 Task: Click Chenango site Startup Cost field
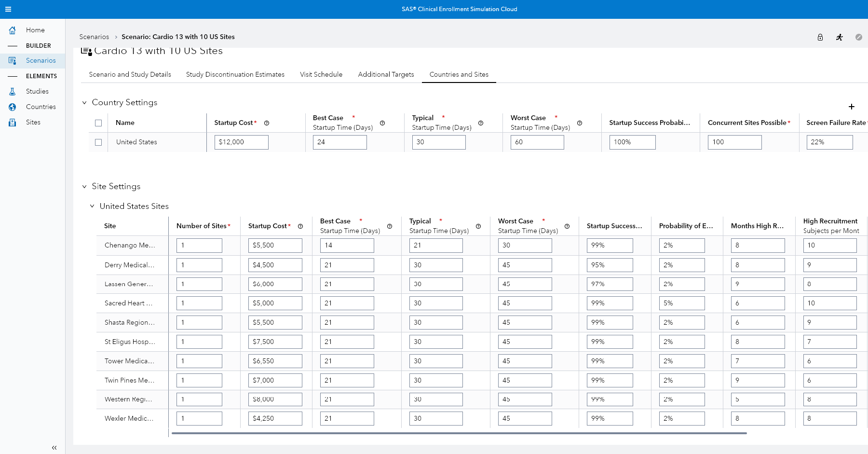pyautogui.click(x=275, y=246)
